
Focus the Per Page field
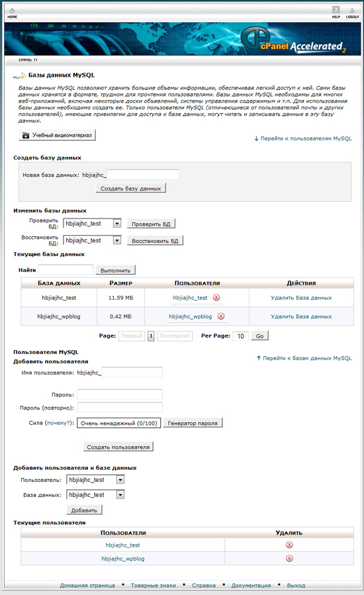(241, 336)
